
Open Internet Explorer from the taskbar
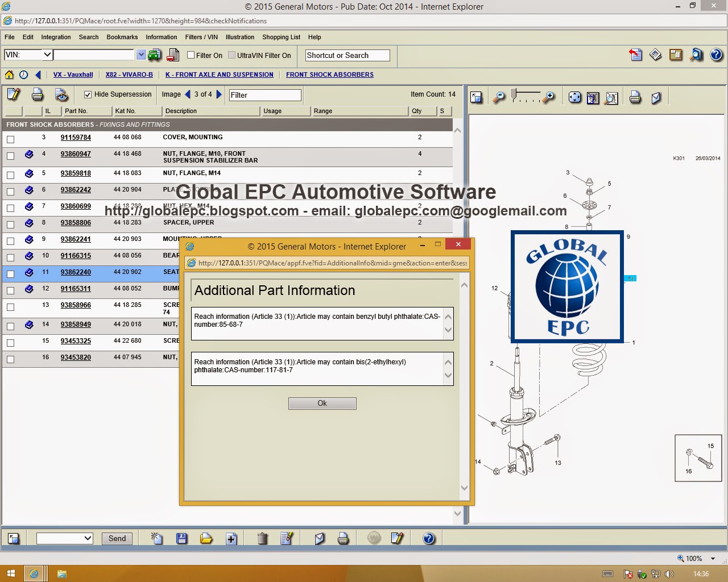[34, 573]
